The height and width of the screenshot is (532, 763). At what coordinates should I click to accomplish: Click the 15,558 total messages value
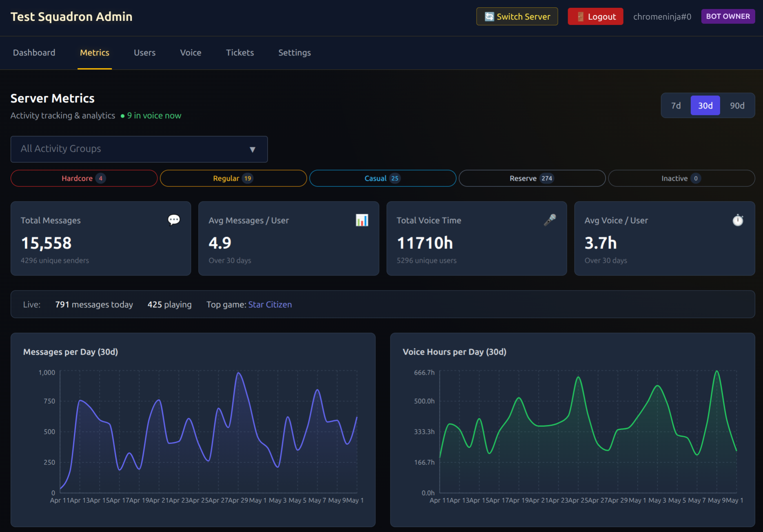pos(47,243)
